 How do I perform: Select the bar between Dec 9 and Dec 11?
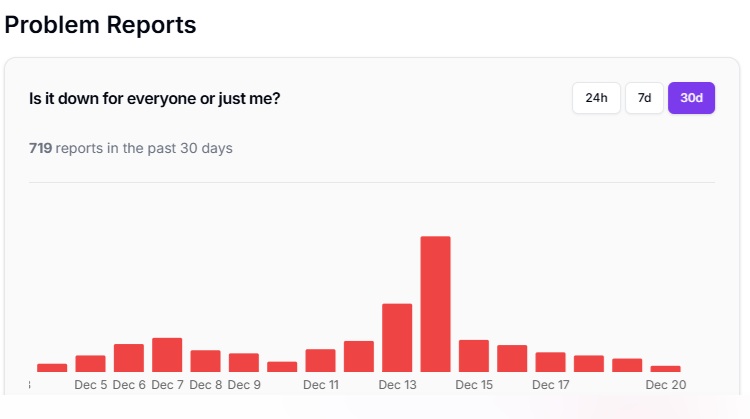coord(282,366)
